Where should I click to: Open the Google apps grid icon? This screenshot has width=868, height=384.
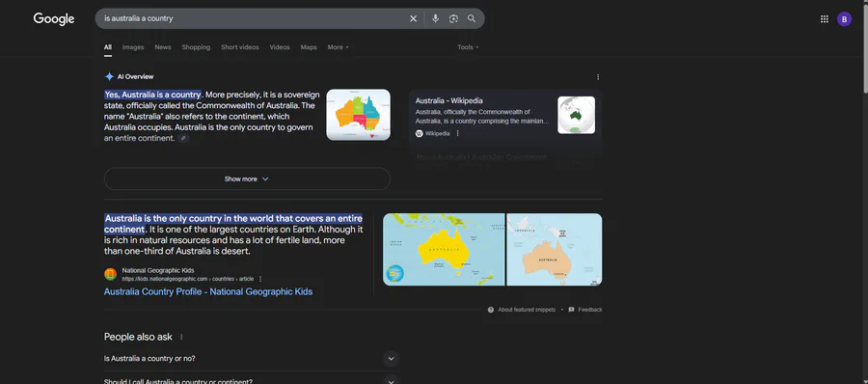825,19
